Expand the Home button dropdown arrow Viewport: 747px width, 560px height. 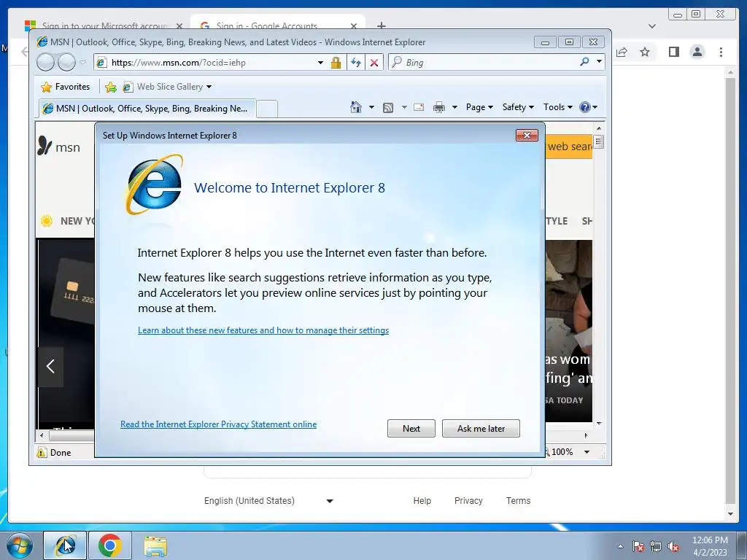pos(371,107)
